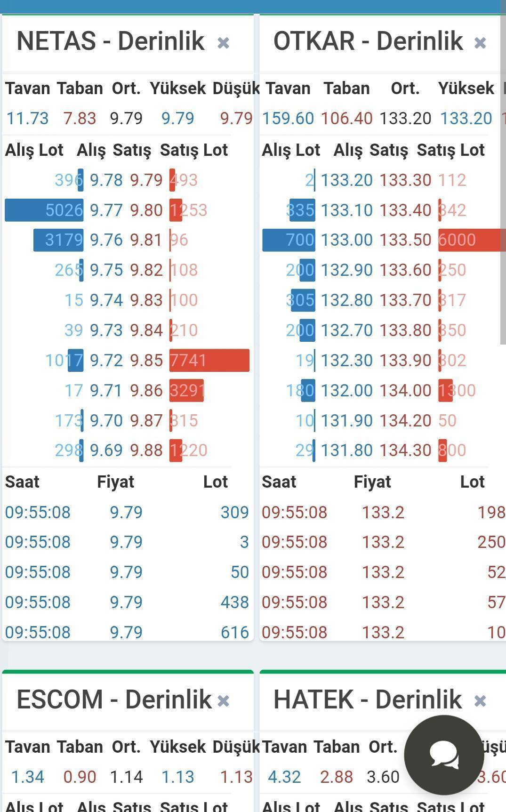506x812 pixels.
Task: Close the OTKAR Derinlik panel
Action: coord(480,43)
